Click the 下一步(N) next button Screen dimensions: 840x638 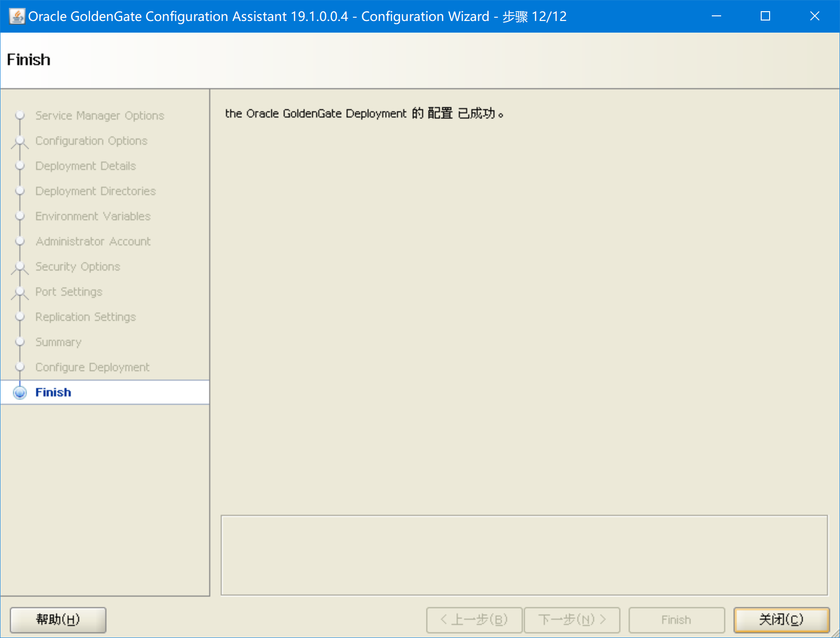572,620
